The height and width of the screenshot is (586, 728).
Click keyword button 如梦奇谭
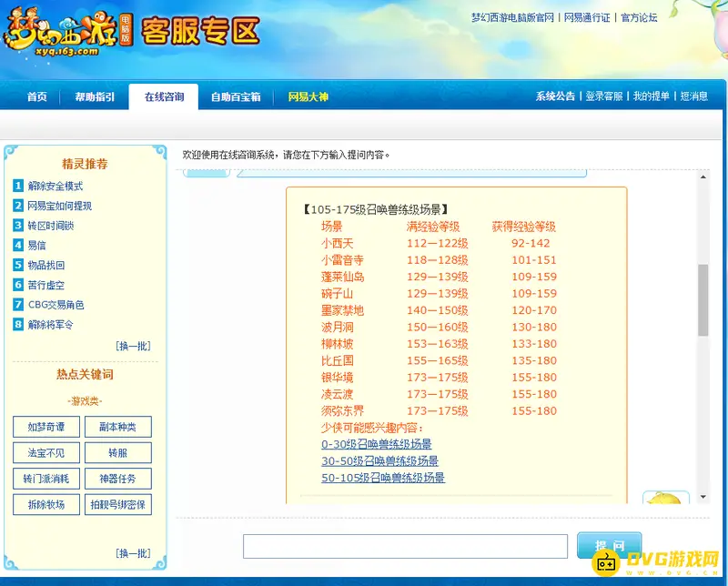[x=46, y=427]
